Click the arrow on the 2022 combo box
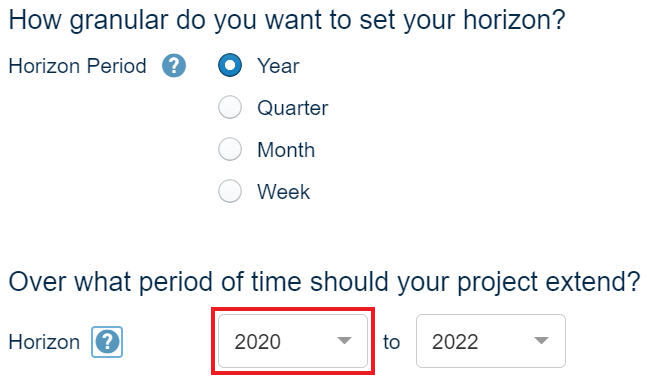Viewport: 648px width, 377px height. 541,341
